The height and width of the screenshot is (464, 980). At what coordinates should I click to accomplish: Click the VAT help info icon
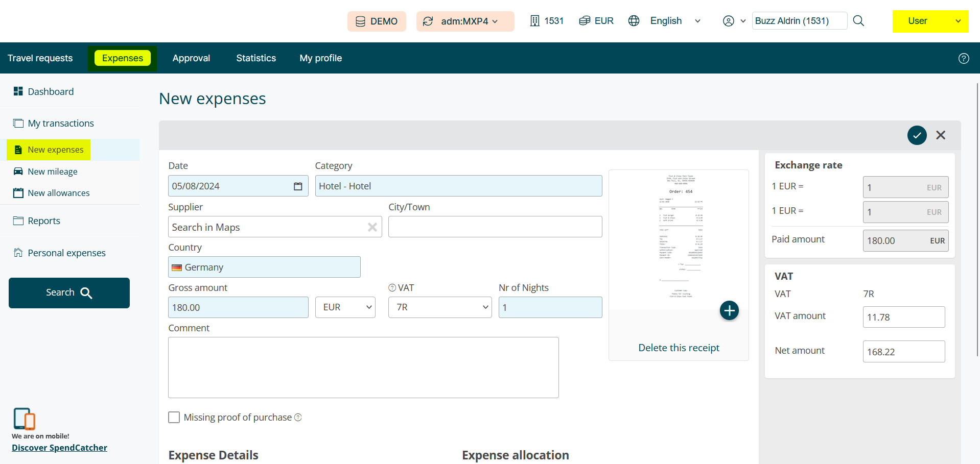(392, 288)
